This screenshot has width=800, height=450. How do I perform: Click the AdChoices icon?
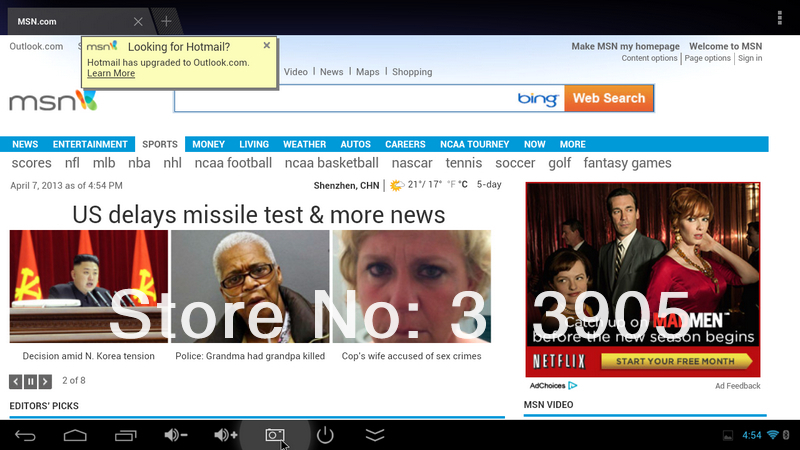coord(572,386)
